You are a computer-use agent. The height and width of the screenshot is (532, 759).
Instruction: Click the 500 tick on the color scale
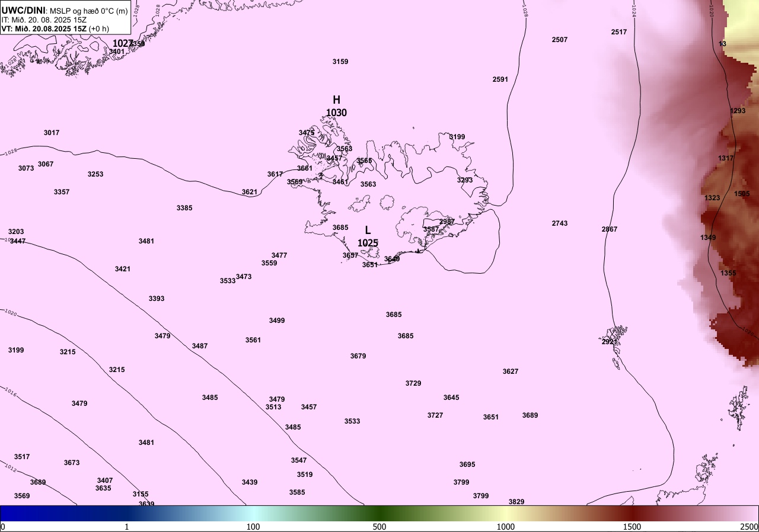click(379, 527)
